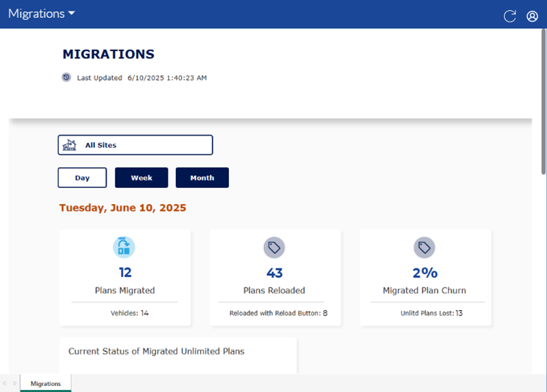
Task: Click the refresh icon in header
Action: (x=509, y=16)
